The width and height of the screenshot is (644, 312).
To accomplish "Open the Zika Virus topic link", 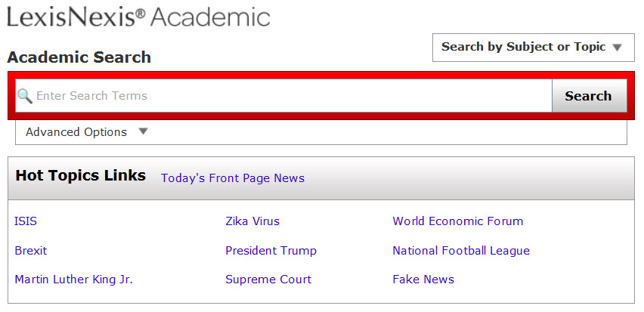I will point(252,221).
